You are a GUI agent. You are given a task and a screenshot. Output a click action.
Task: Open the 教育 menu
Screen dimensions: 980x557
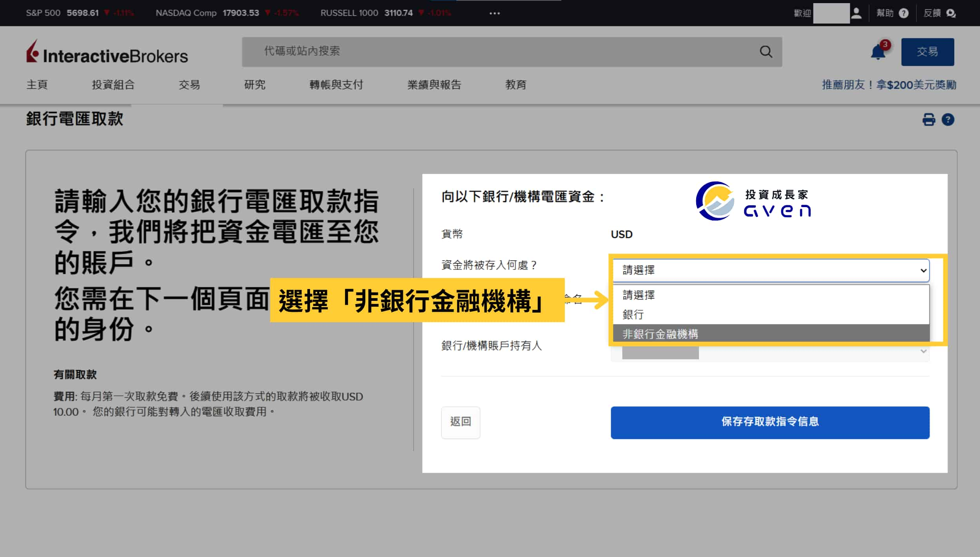[516, 85]
